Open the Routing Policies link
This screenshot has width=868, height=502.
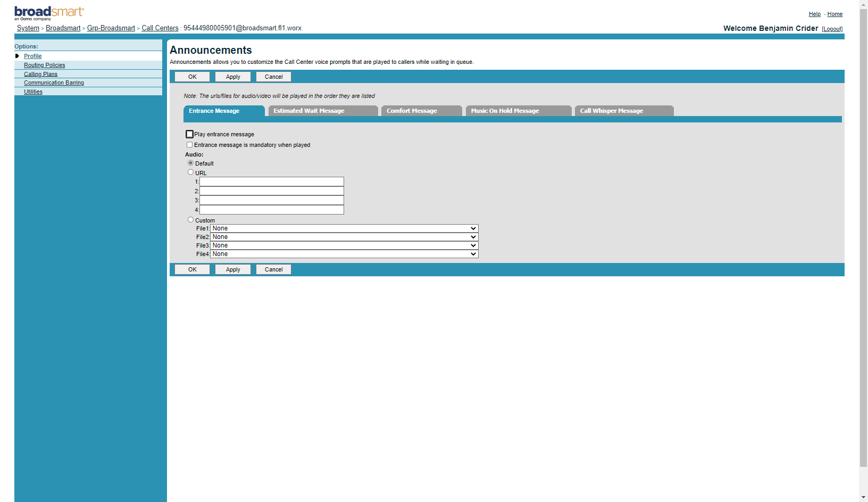click(x=44, y=65)
